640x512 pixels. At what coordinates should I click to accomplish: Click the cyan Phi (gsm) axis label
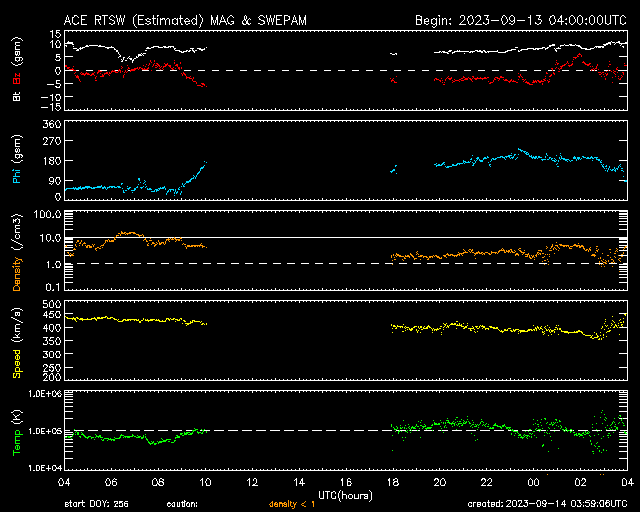[17, 159]
